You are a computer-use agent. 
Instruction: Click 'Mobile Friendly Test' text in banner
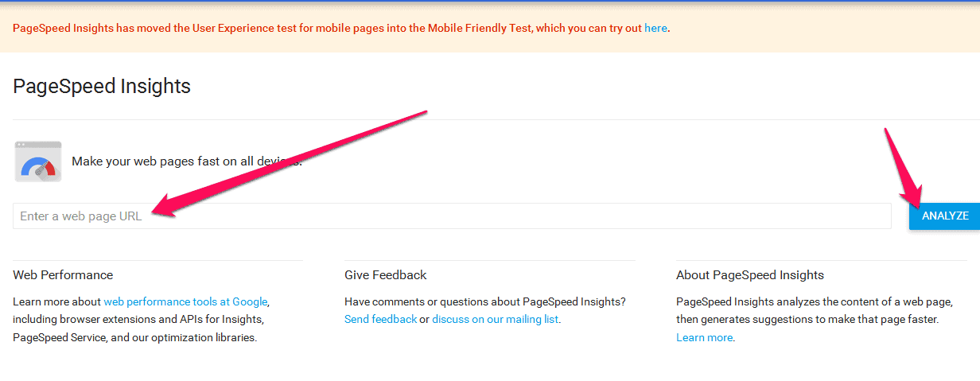(x=480, y=28)
